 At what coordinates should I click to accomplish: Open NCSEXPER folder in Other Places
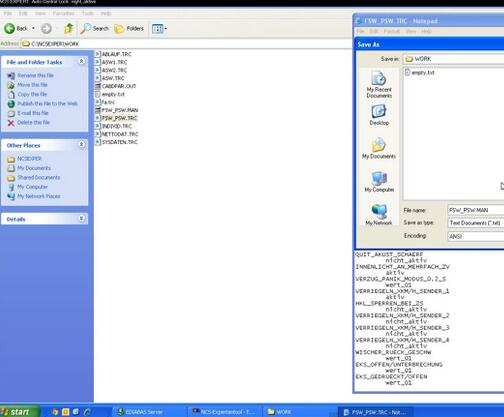click(29, 159)
